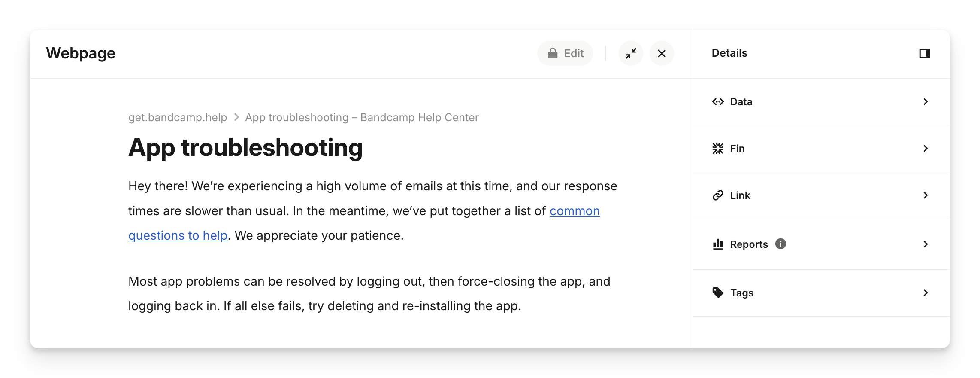Click the App troubleshooting heading
980x378 pixels.
245,148
